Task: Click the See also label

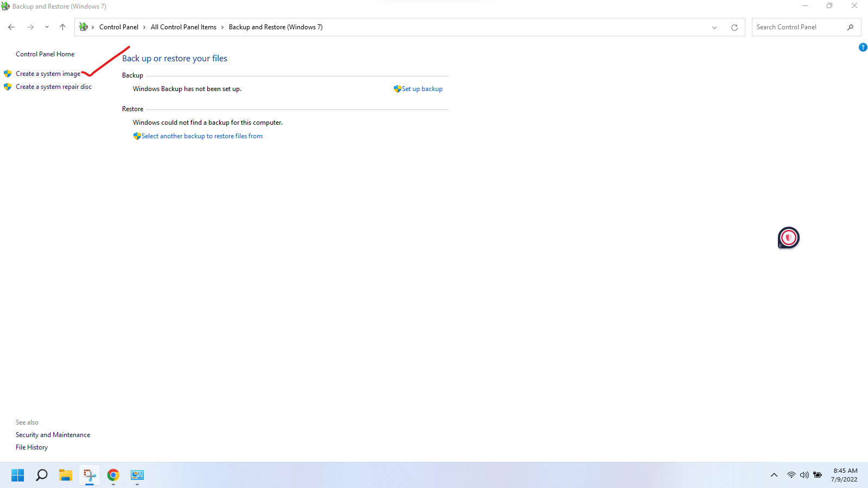Action: pos(27,422)
